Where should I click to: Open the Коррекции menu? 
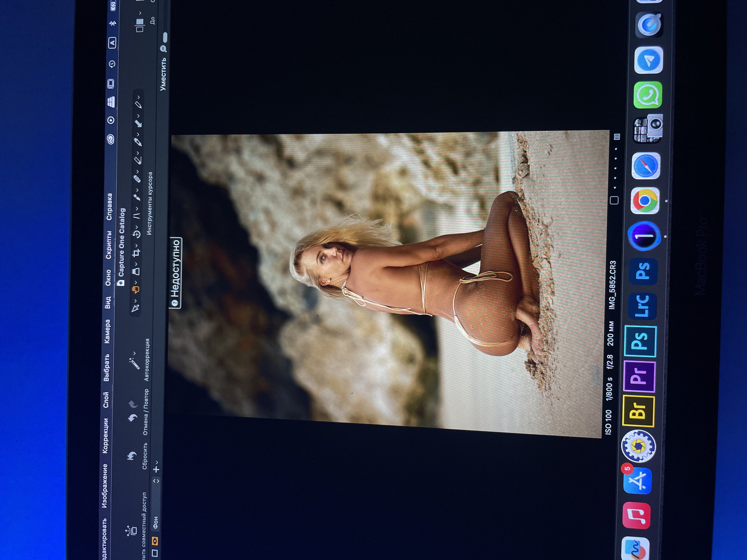click(x=106, y=436)
